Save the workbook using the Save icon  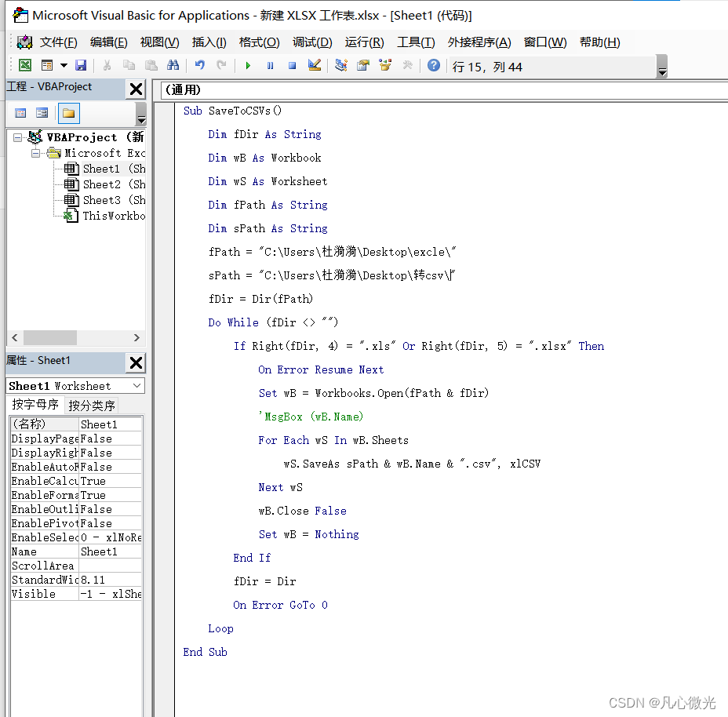click(82, 65)
